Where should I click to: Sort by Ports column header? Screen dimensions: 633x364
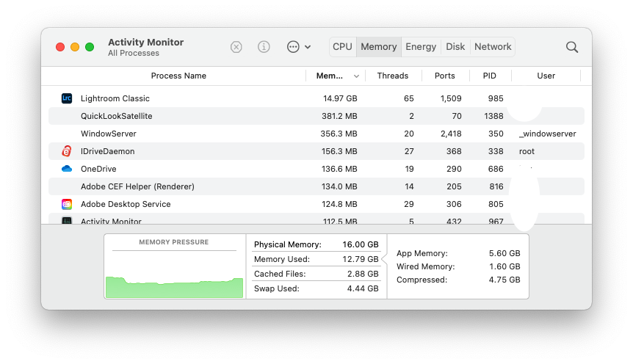(444, 76)
